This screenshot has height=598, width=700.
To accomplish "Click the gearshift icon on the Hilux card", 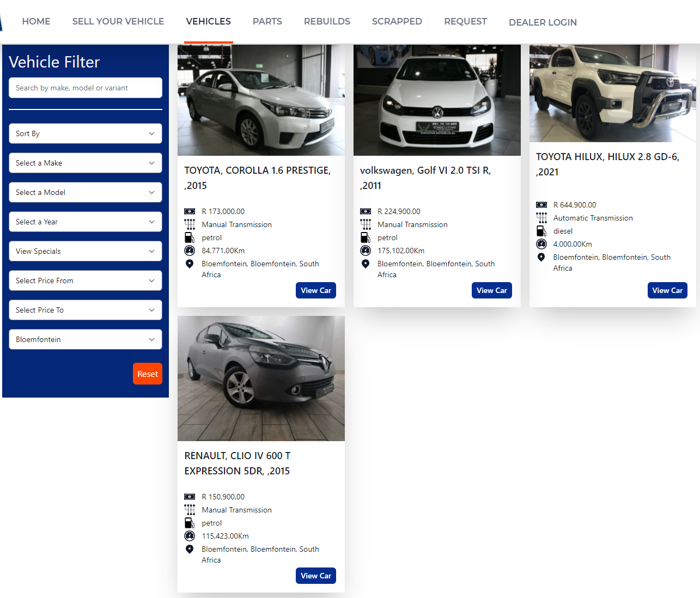I will click(x=541, y=218).
